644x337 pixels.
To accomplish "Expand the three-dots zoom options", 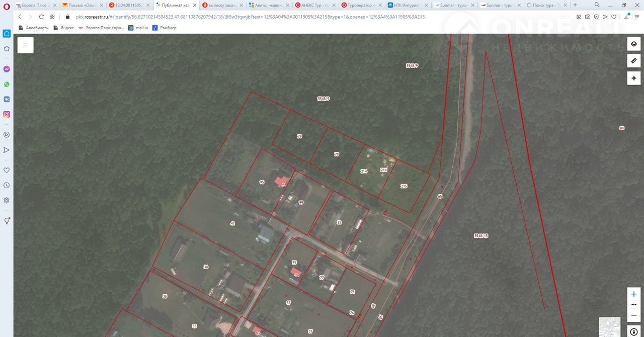I will click(x=633, y=304).
